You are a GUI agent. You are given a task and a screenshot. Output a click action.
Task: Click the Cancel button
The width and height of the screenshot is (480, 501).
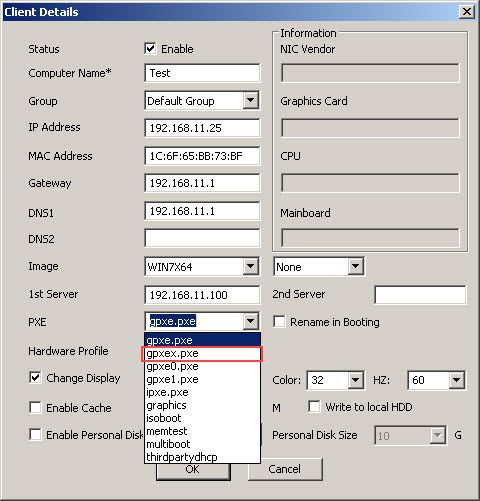tap(285, 469)
